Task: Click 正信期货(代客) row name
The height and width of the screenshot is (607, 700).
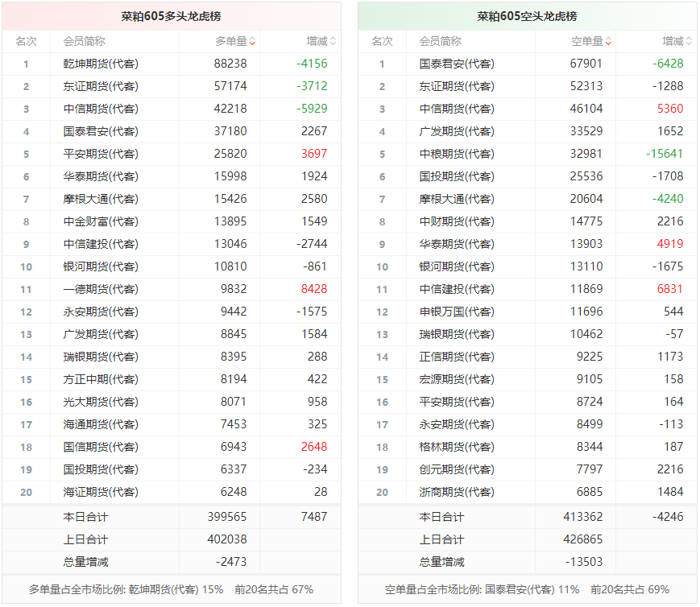Action: (457, 357)
